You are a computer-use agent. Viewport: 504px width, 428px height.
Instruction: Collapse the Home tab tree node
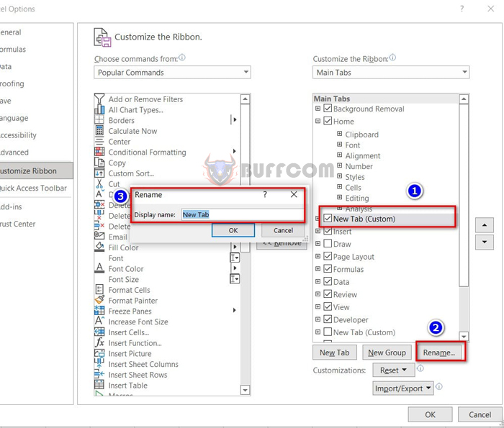[x=318, y=121]
